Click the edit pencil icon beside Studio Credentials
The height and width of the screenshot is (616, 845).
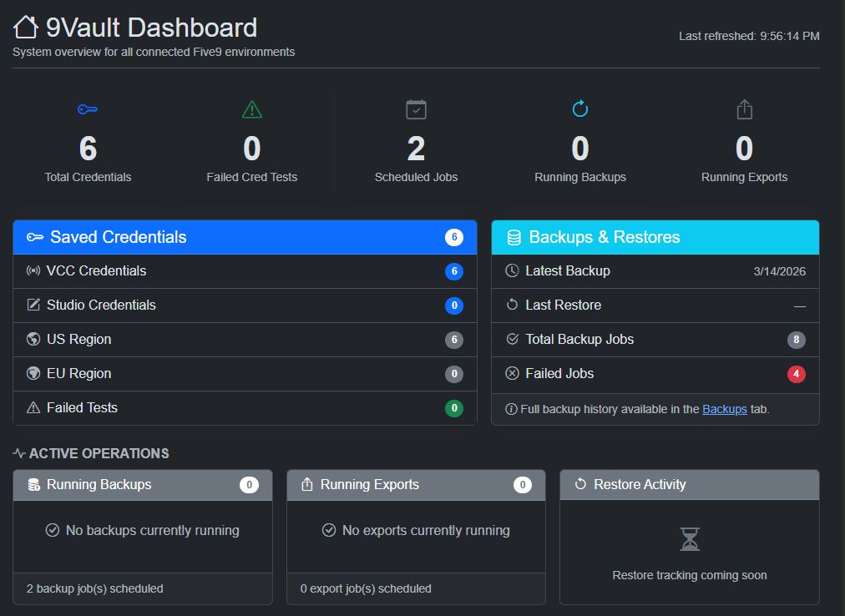click(x=32, y=305)
